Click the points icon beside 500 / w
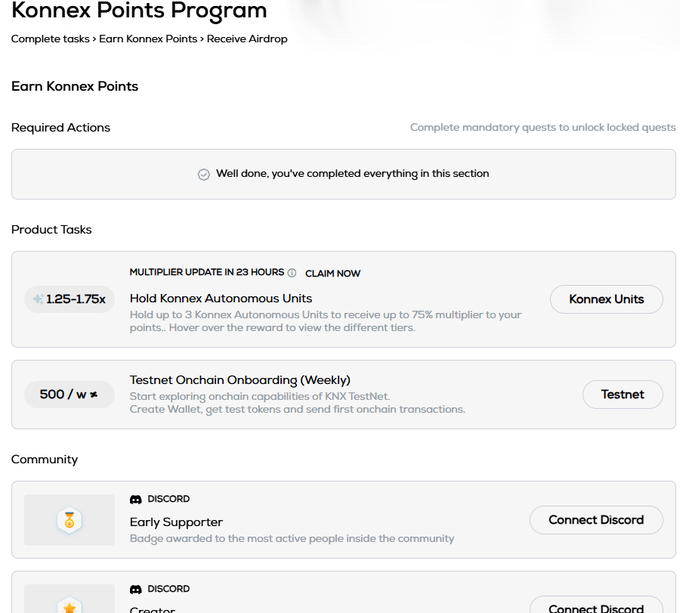The width and height of the screenshot is (680, 613). [x=94, y=395]
